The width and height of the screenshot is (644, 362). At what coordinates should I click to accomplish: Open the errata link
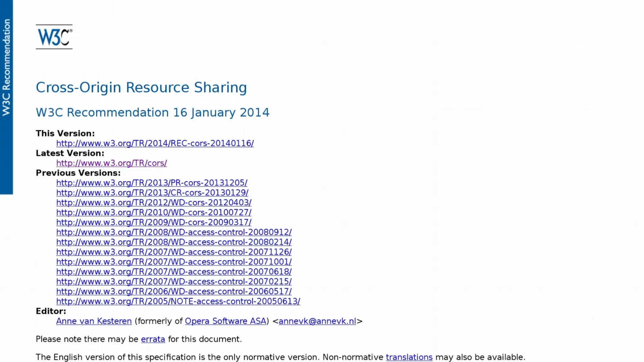pyautogui.click(x=153, y=339)
